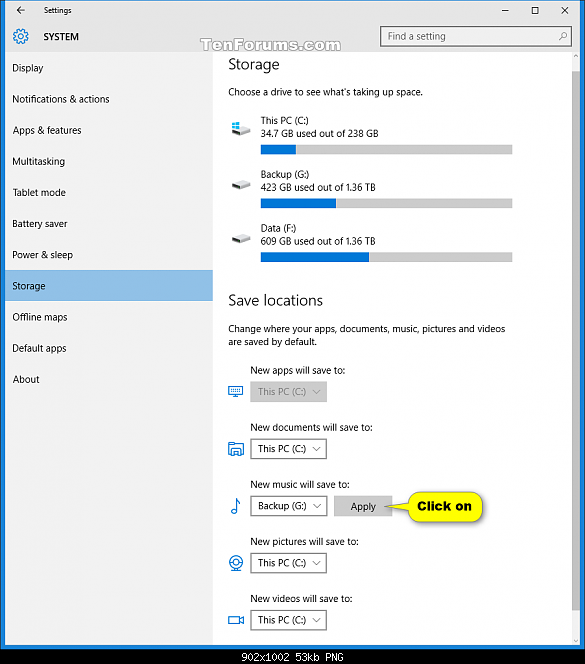Open the About page

coord(109,379)
